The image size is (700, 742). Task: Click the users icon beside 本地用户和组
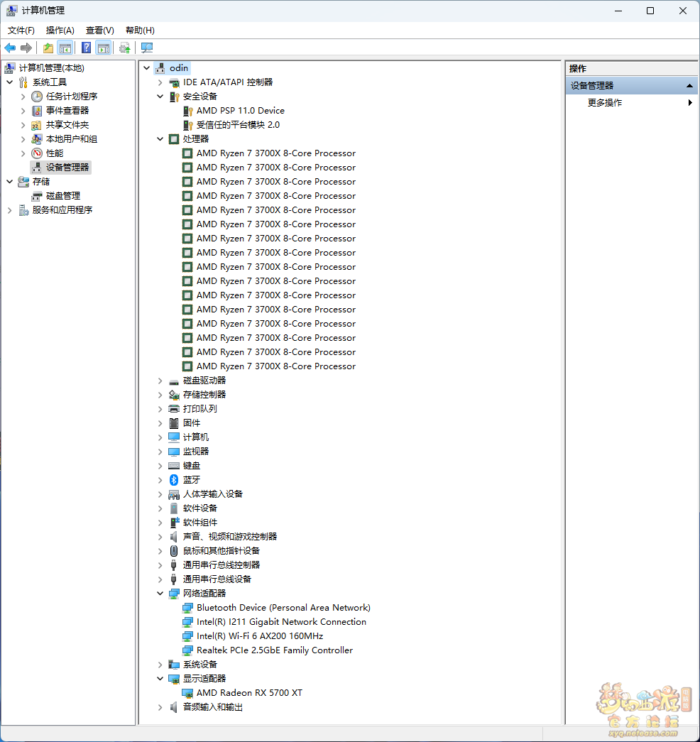click(36, 139)
